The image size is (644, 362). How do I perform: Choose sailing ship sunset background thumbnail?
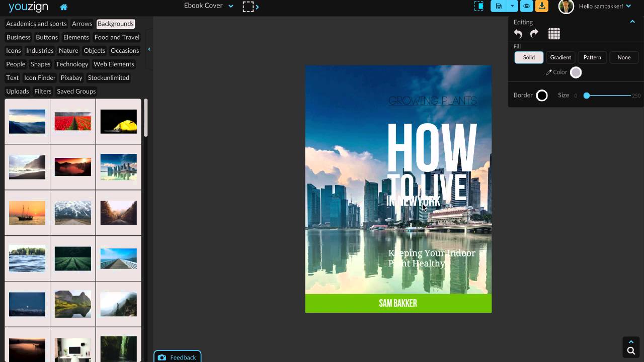pyautogui.click(x=27, y=213)
